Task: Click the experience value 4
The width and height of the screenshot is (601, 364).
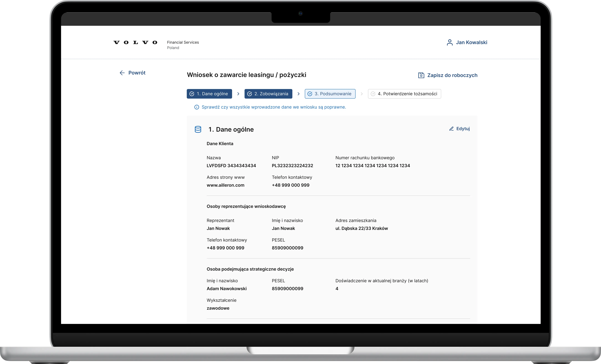Action: point(337,289)
